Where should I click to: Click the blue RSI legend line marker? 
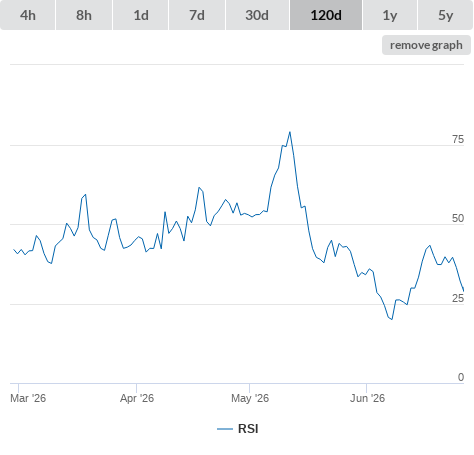tap(225, 429)
